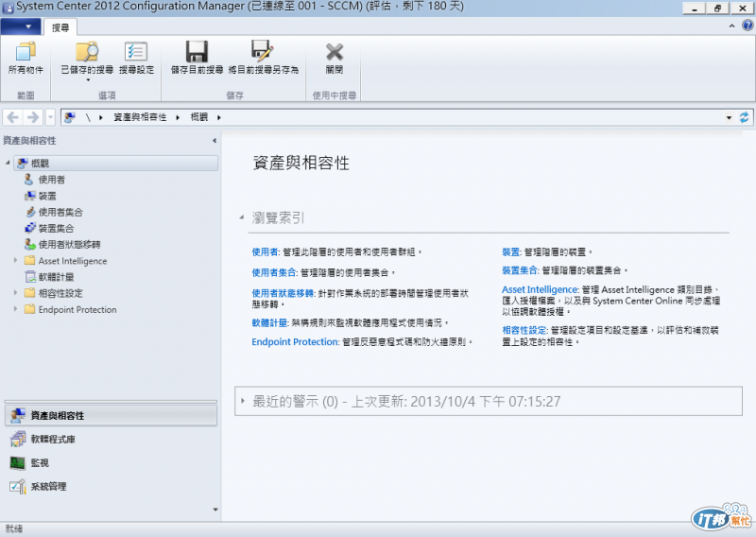Collapse the navigation pane arrow
756x537 pixels.
pyautogui.click(x=215, y=141)
